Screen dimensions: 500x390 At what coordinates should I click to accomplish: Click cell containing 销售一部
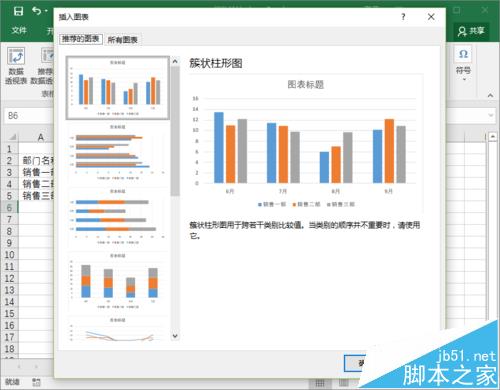click(x=37, y=172)
